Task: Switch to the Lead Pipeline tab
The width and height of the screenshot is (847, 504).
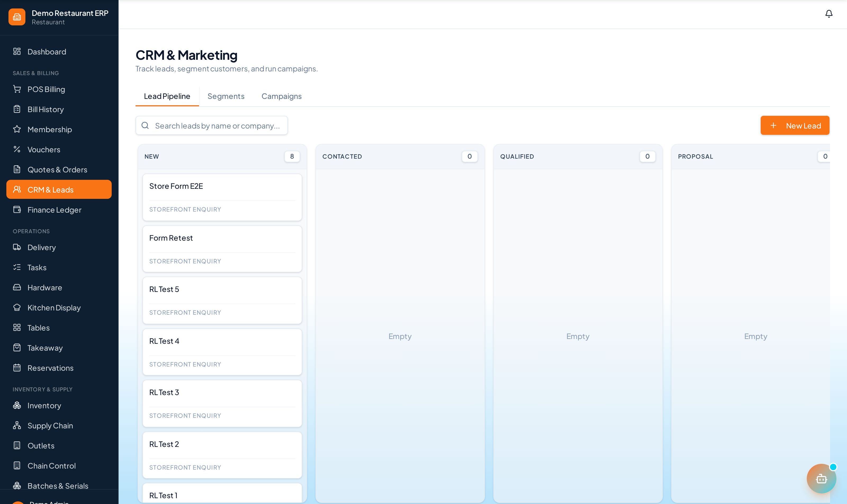Action: pyautogui.click(x=167, y=96)
